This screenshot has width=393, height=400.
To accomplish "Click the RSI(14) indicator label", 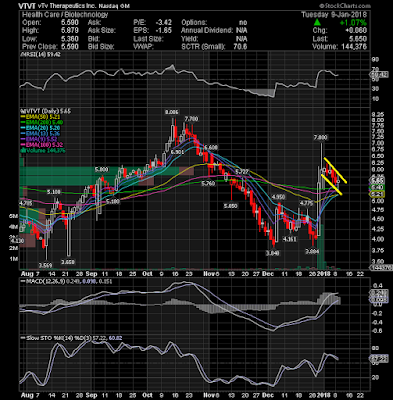I will (41, 55).
